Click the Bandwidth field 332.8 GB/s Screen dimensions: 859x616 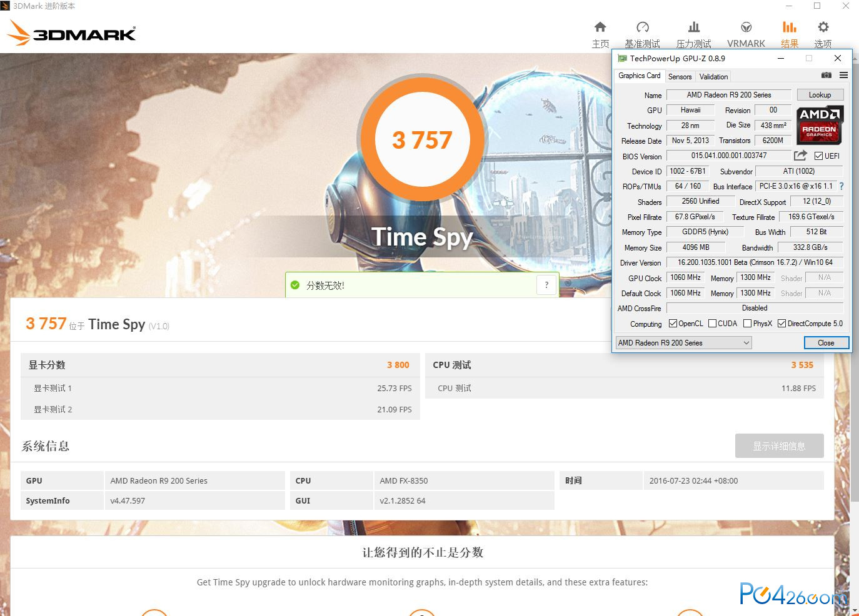pos(810,247)
